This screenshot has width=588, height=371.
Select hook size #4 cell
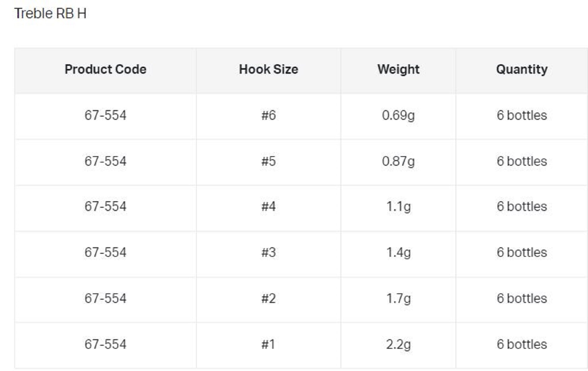pyautogui.click(x=268, y=207)
